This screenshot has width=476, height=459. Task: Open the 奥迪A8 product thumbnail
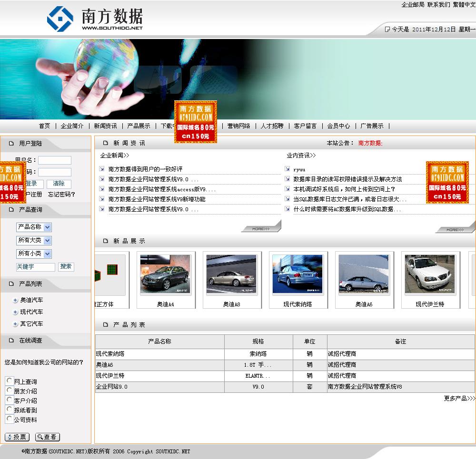point(232,274)
